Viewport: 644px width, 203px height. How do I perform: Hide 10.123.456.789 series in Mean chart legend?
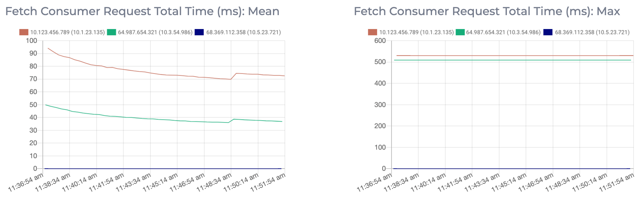pyautogui.click(x=67, y=32)
